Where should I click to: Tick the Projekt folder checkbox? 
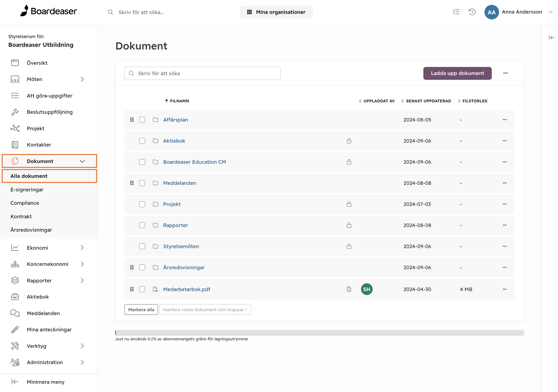pyautogui.click(x=142, y=204)
